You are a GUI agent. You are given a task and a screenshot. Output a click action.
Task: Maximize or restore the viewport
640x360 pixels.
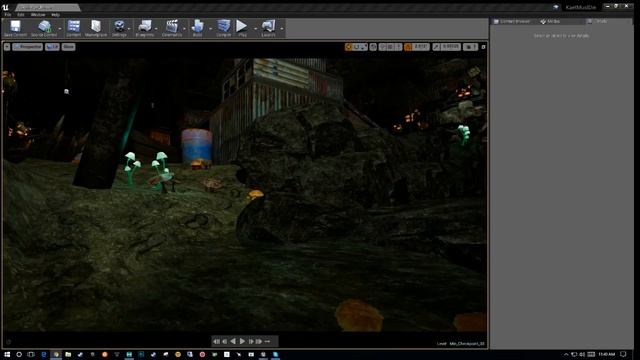(x=483, y=47)
